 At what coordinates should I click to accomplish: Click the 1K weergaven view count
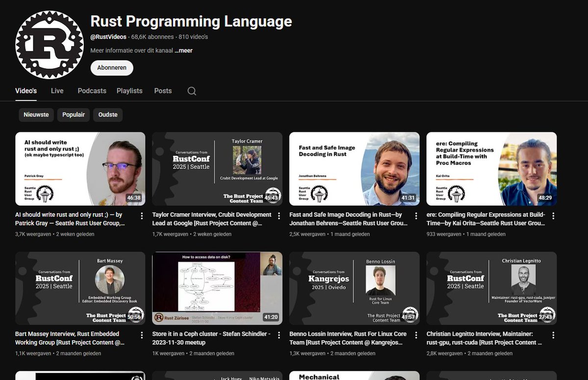click(x=169, y=354)
